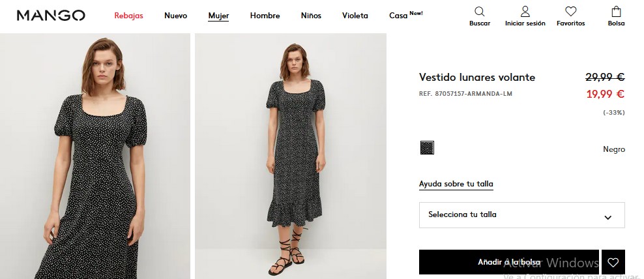Select the Mujer menu item

(x=218, y=16)
